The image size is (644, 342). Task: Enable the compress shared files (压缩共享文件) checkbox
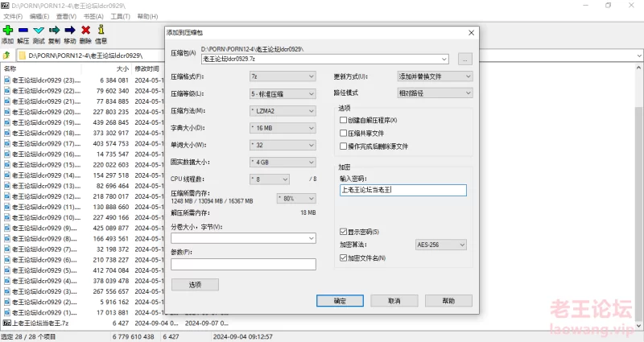(x=344, y=133)
